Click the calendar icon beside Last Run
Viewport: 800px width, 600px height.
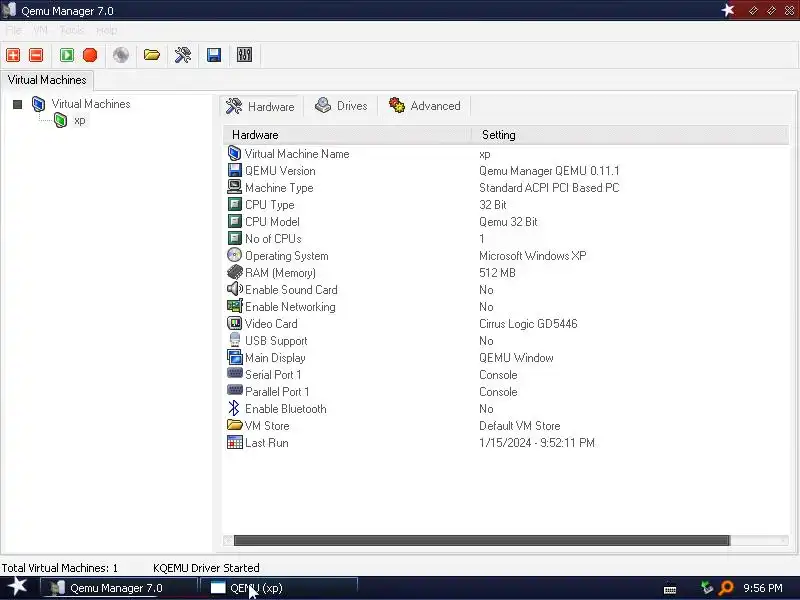pos(234,442)
